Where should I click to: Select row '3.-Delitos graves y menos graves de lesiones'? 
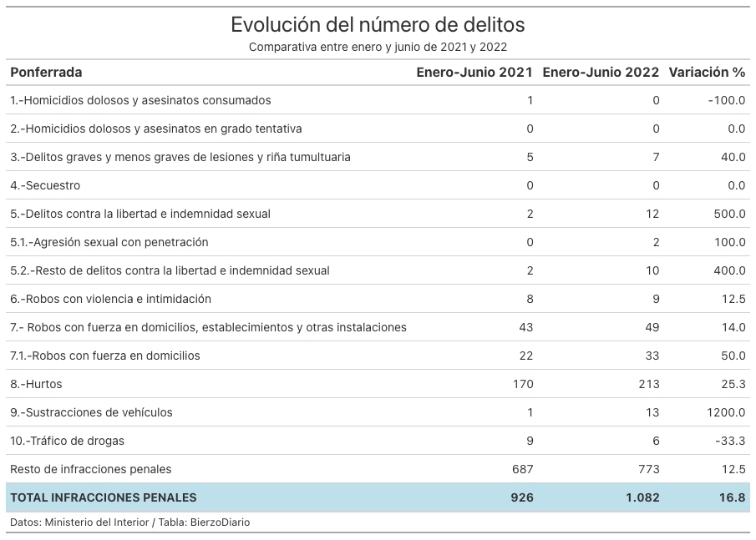[x=378, y=157]
